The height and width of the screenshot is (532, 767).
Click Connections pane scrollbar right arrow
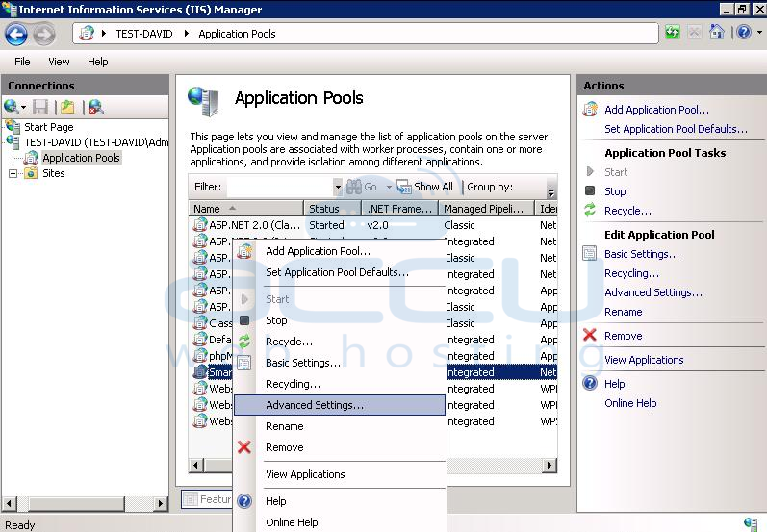click(x=161, y=503)
